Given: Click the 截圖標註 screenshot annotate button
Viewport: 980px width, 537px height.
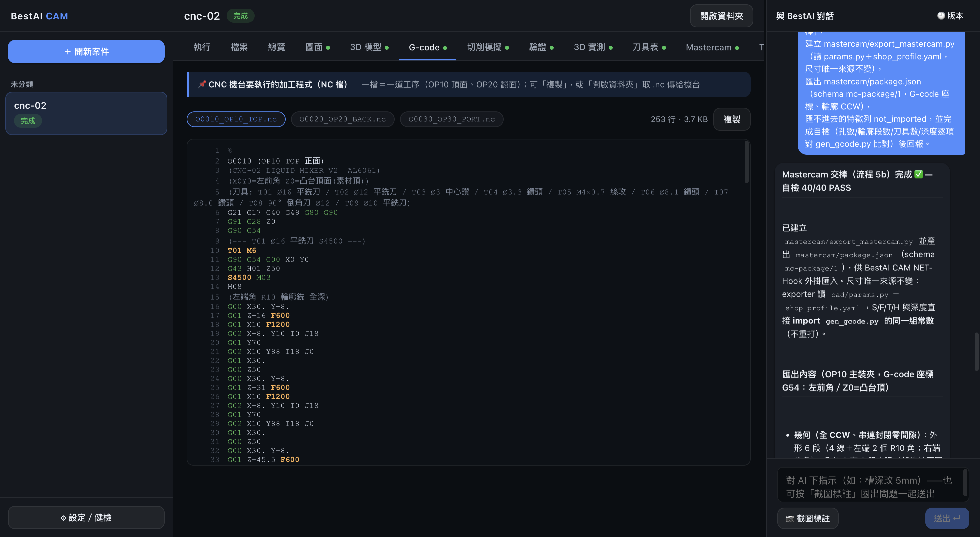Looking at the screenshot, I should coord(808,518).
